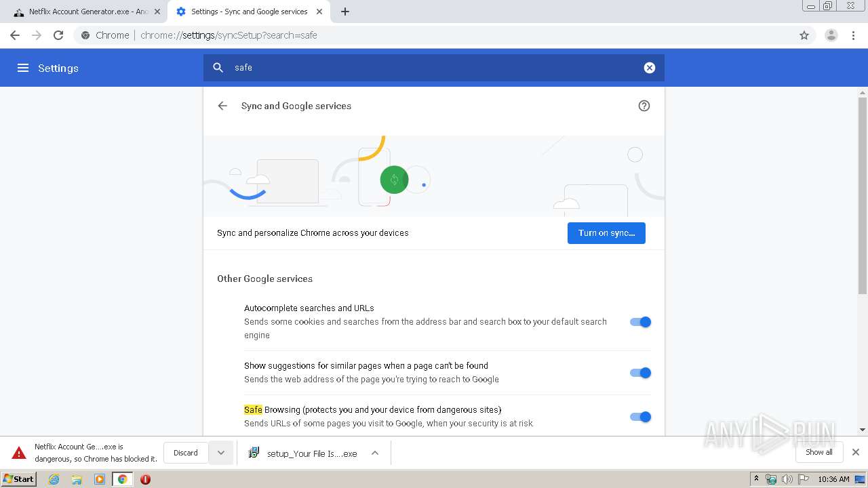868x488 pixels.
Task: Open options for setup_Your File Is exe download
Action: [x=375, y=453]
